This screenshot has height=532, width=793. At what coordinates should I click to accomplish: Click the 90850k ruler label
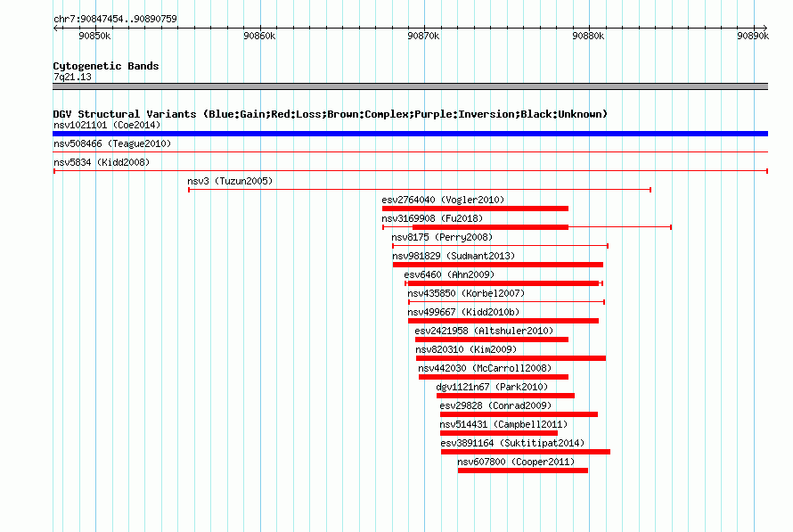(94, 36)
